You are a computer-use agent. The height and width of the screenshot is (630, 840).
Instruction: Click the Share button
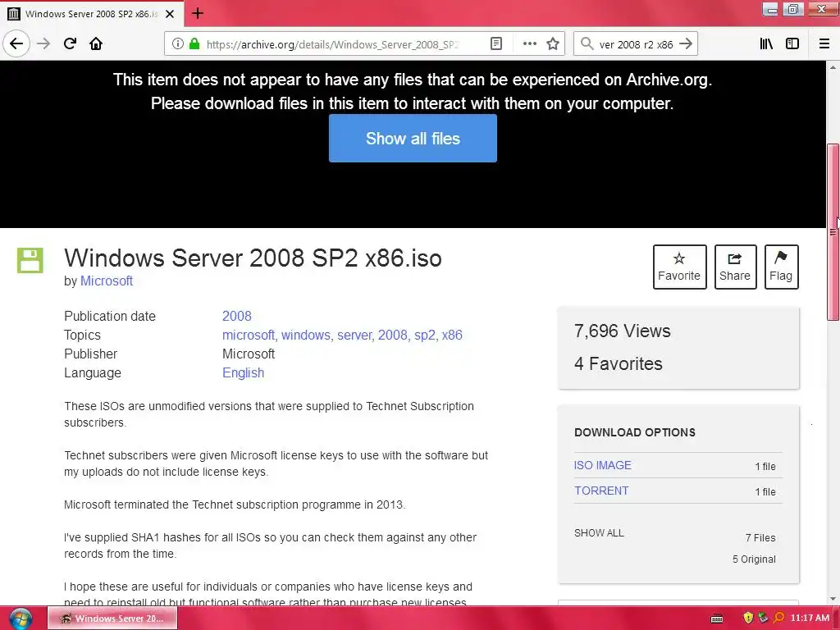735,267
